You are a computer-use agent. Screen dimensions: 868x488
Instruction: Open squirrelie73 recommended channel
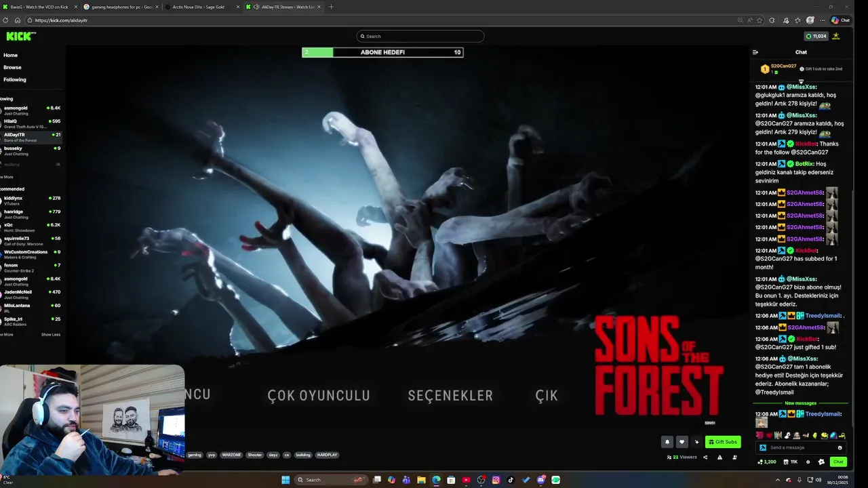point(31,241)
